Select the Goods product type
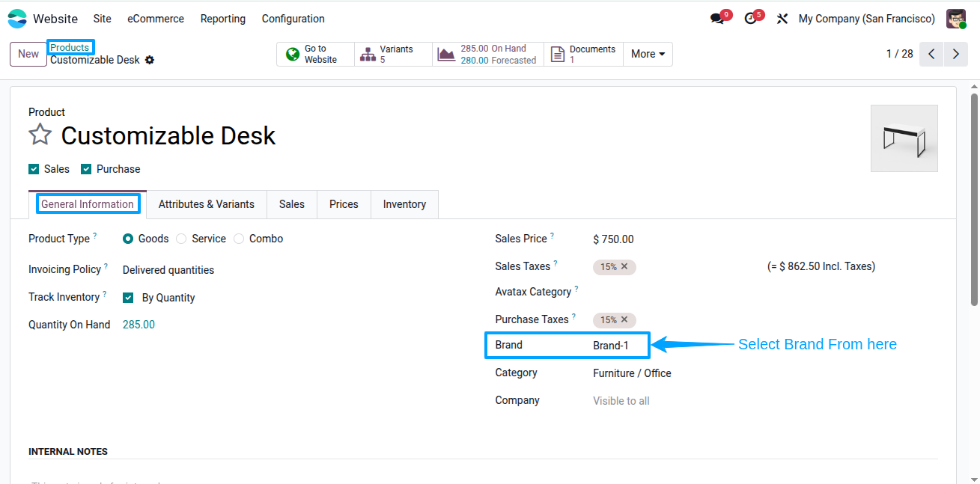The height and width of the screenshot is (484, 980). (x=128, y=239)
